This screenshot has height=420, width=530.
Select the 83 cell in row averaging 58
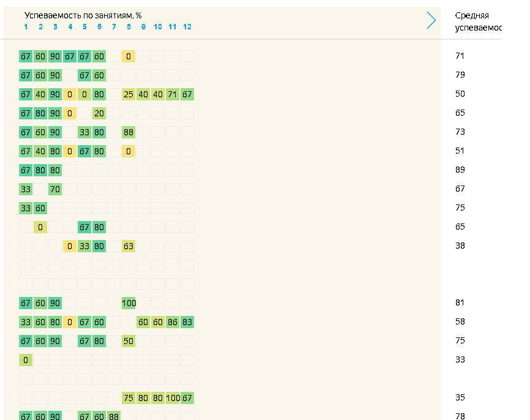187,322
